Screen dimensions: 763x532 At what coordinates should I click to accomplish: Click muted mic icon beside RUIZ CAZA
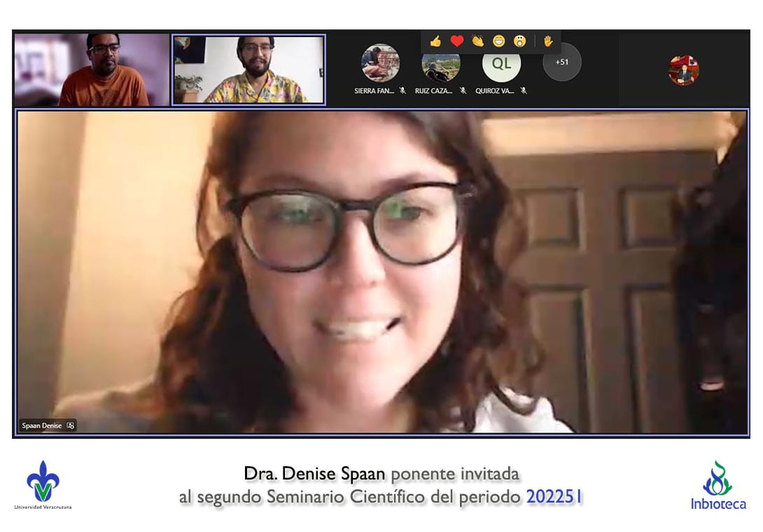(463, 90)
